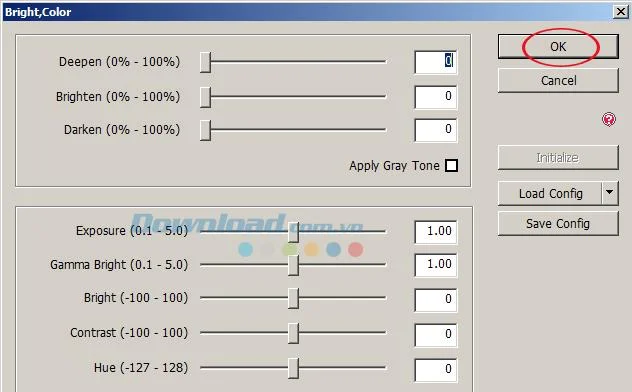Open the pink help question-mark icon

tap(609, 119)
